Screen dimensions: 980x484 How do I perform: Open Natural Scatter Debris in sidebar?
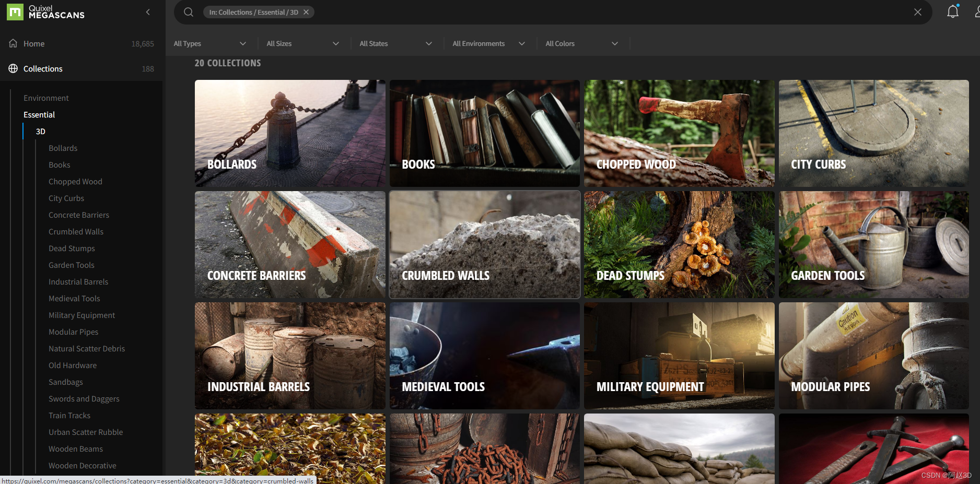click(87, 348)
